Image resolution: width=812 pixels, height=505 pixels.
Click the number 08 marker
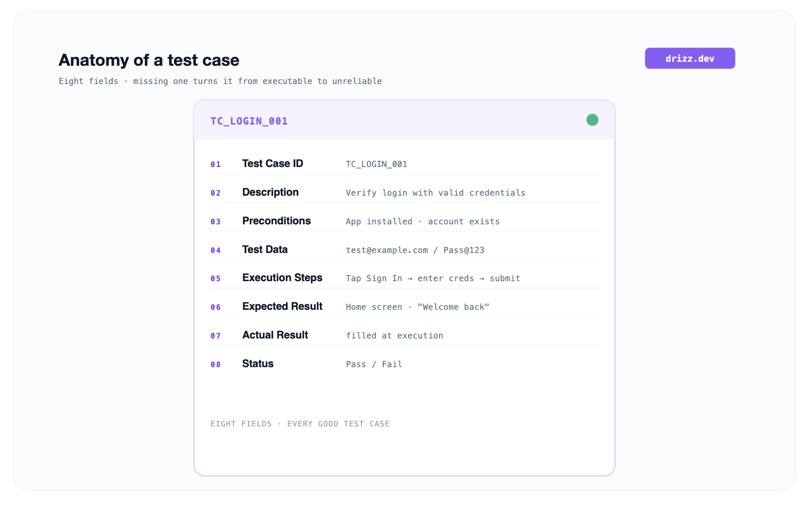216,365
